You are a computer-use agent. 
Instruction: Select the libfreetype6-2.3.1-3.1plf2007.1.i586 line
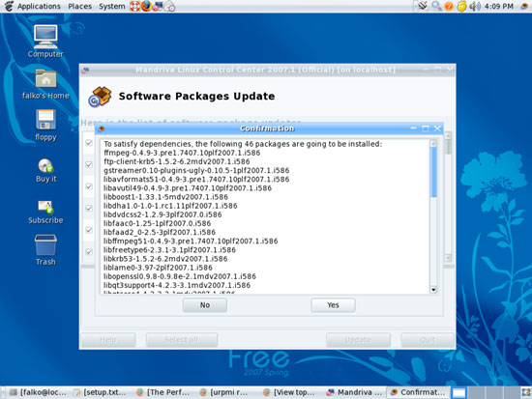click(x=169, y=250)
